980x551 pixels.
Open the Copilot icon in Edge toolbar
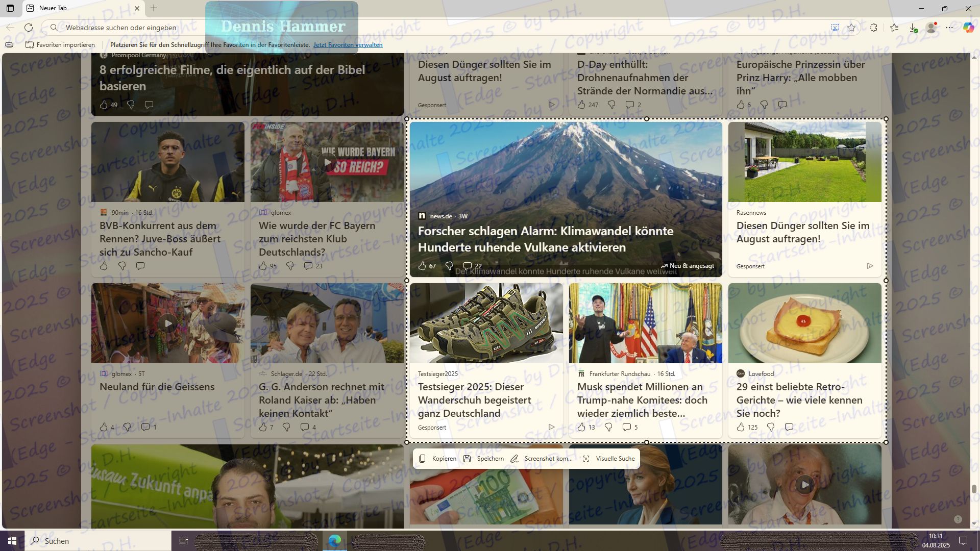click(x=968, y=28)
